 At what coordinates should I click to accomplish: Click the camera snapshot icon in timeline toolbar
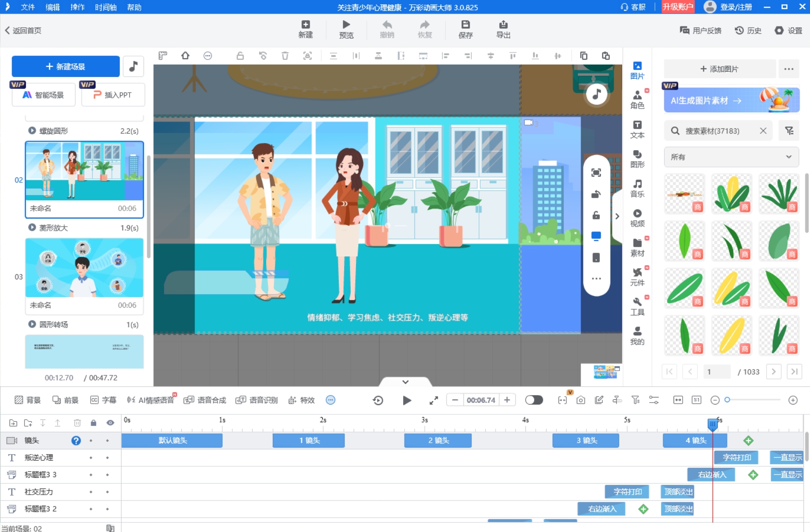click(581, 400)
